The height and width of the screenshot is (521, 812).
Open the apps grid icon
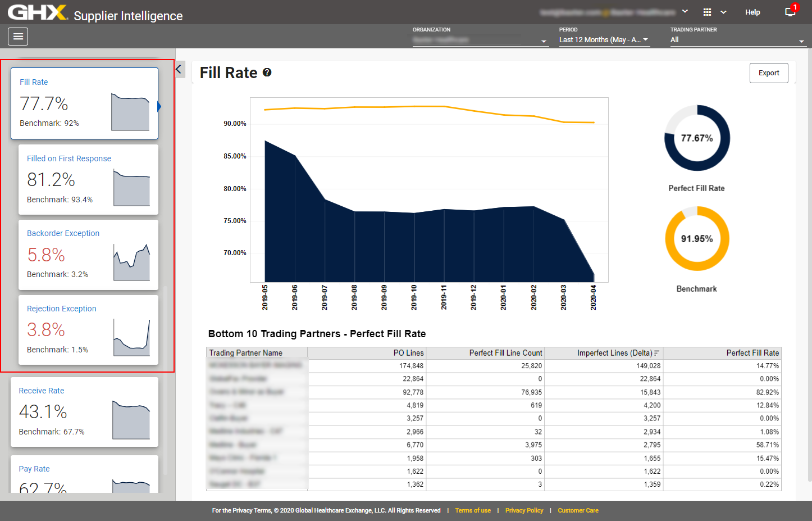pyautogui.click(x=707, y=12)
